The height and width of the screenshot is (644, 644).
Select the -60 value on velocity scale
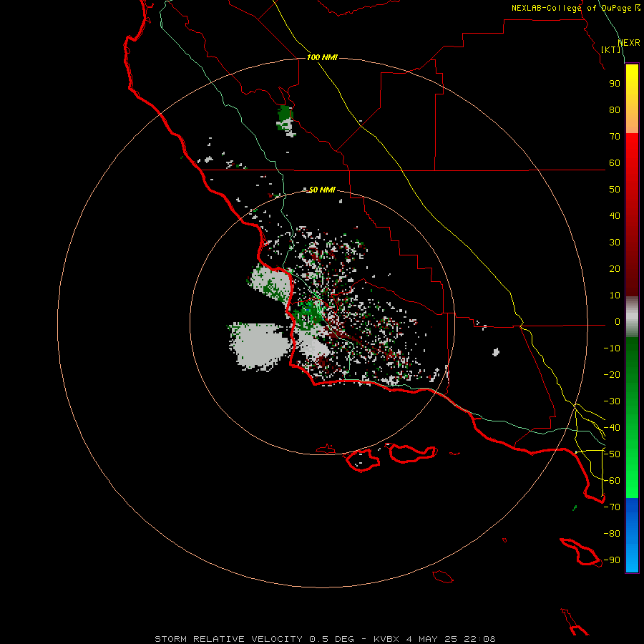pos(612,481)
